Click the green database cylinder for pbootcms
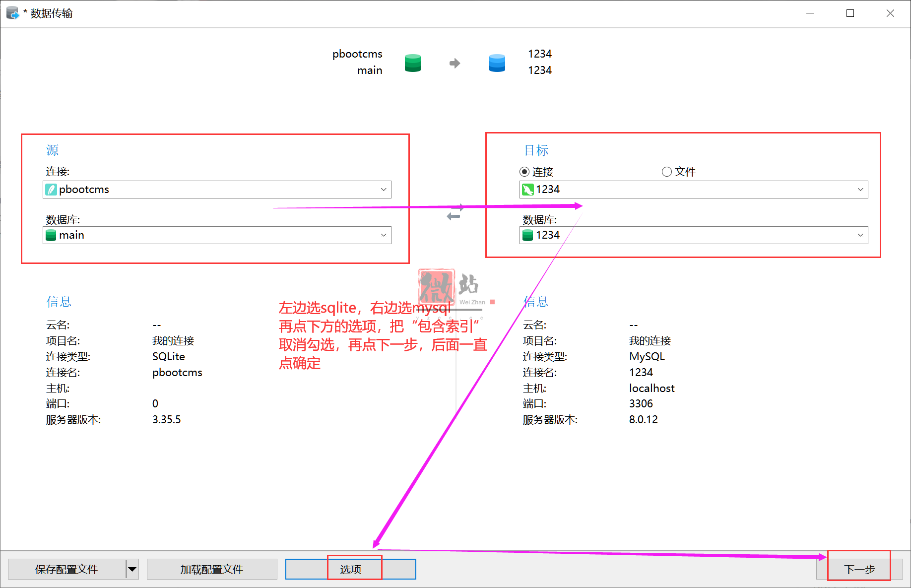The image size is (911, 588). click(412, 63)
